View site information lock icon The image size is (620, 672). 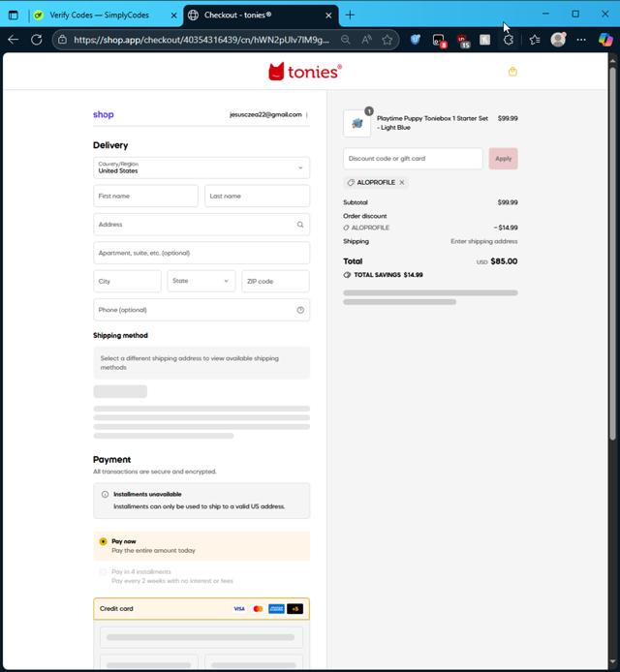click(63, 40)
